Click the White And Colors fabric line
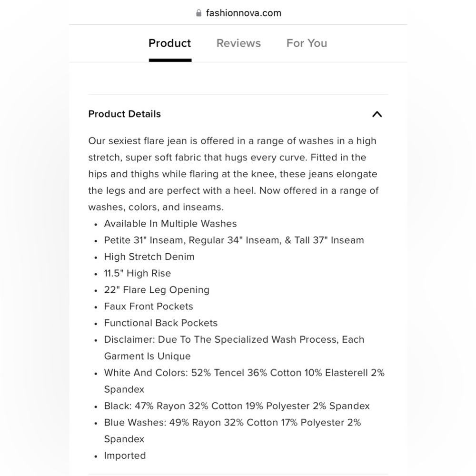The height and width of the screenshot is (476, 476). [x=244, y=373]
